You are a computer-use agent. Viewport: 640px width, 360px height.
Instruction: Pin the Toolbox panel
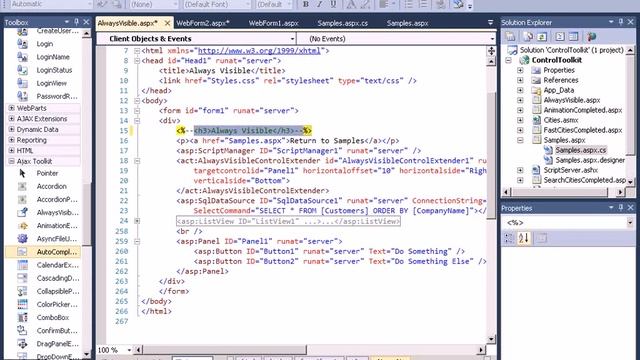click(x=76, y=22)
